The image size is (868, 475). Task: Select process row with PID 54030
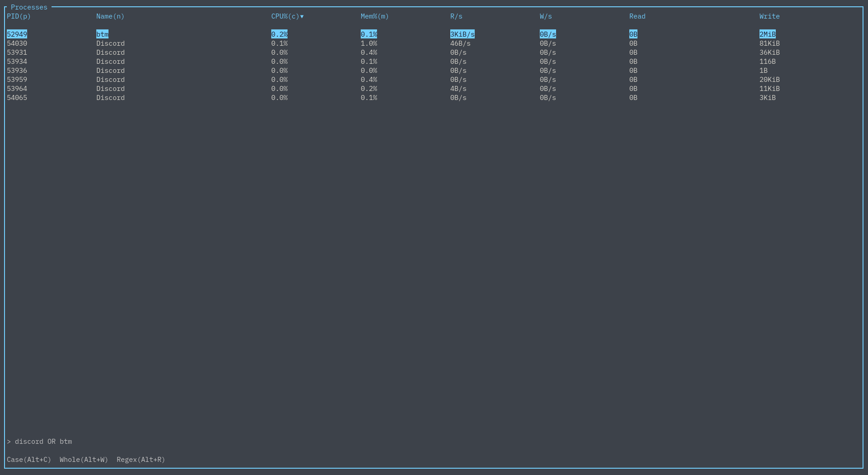pos(434,43)
